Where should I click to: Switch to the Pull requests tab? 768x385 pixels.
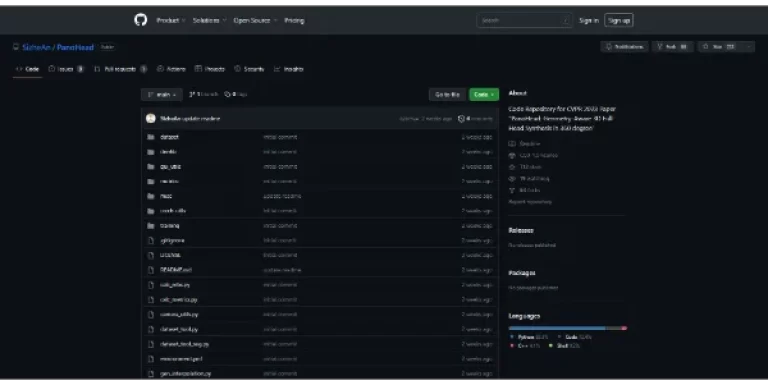tap(120, 69)
